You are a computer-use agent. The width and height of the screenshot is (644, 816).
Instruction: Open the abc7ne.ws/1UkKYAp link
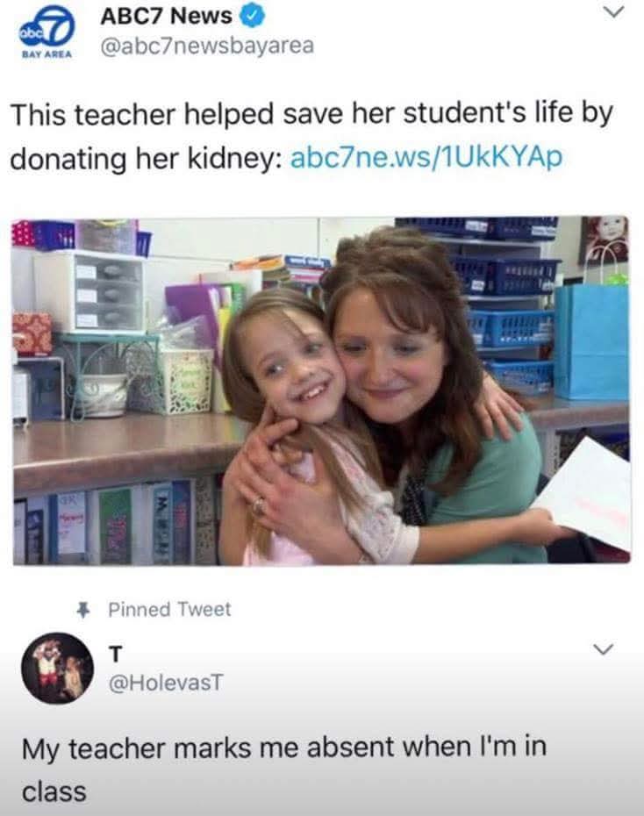(426, 157)
